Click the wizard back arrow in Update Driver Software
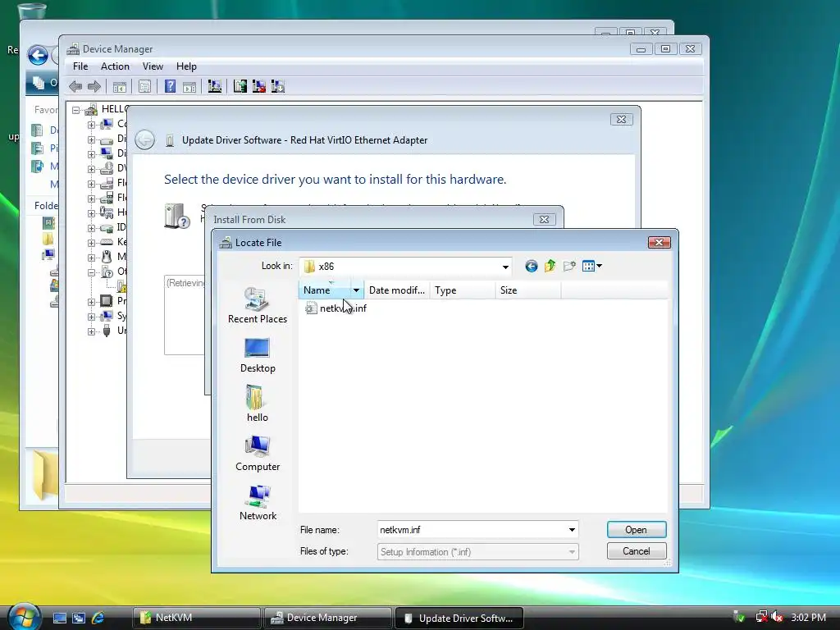Screen dimensions: 840x630 (144, 139)
